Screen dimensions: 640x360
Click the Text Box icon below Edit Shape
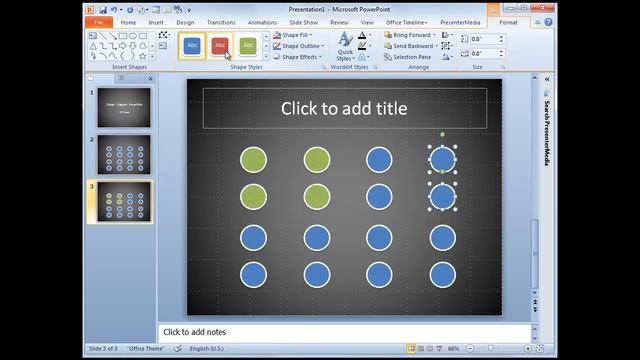162,46
